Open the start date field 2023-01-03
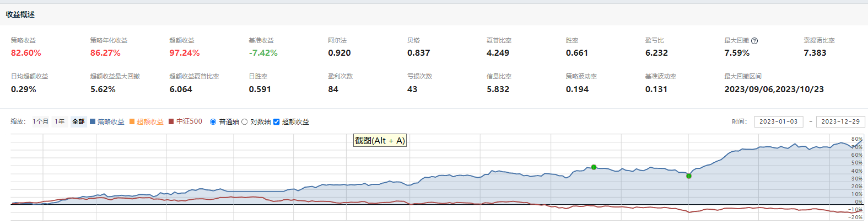Image resolution: width=868 pixels, height=223 pixels. [778, 121]
